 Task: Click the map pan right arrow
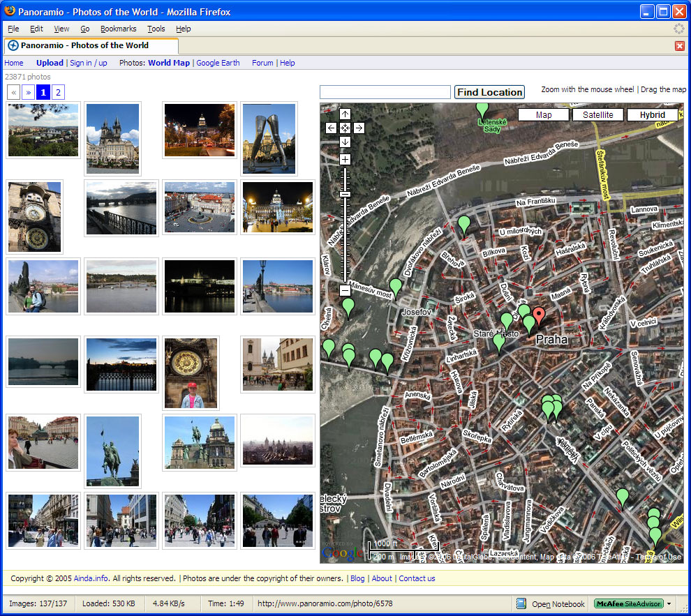pyautogui.click(x=359, y=128)
